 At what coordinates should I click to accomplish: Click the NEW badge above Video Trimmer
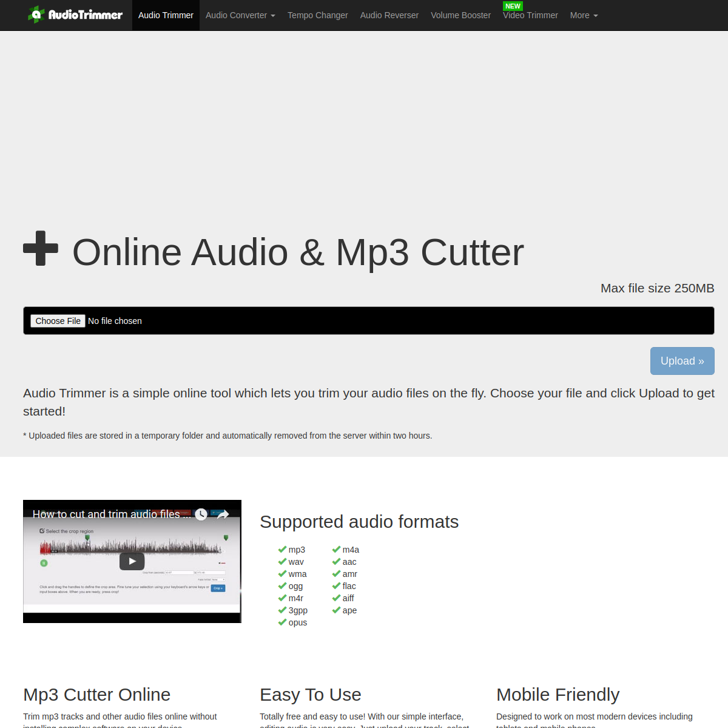tap(513, 6)
